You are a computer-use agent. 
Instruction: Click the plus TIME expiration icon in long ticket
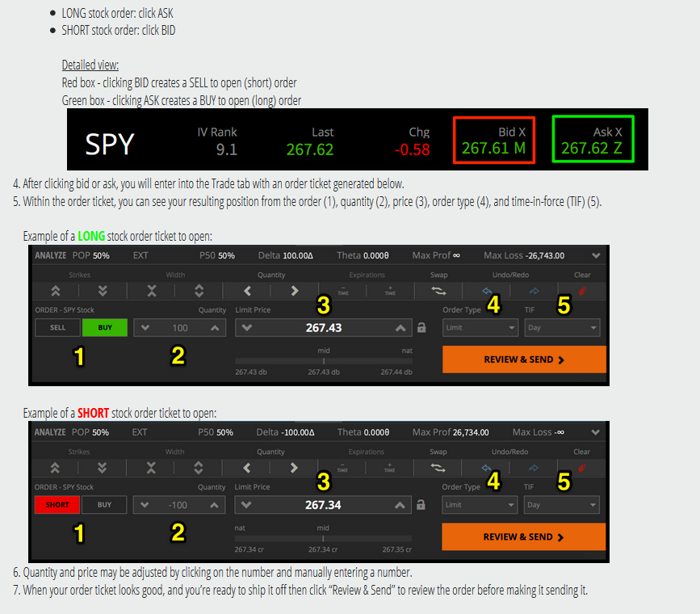(390, 291)
